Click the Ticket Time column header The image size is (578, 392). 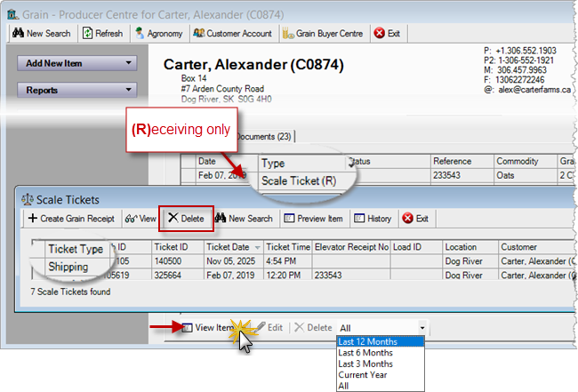point(288,247)
